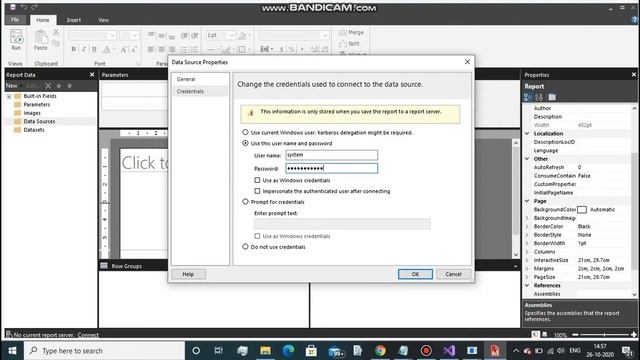The width and height of the screenshot is (640, 360).
Task: Click the Property Pages icon in Properties
Action: pos(552,97)
